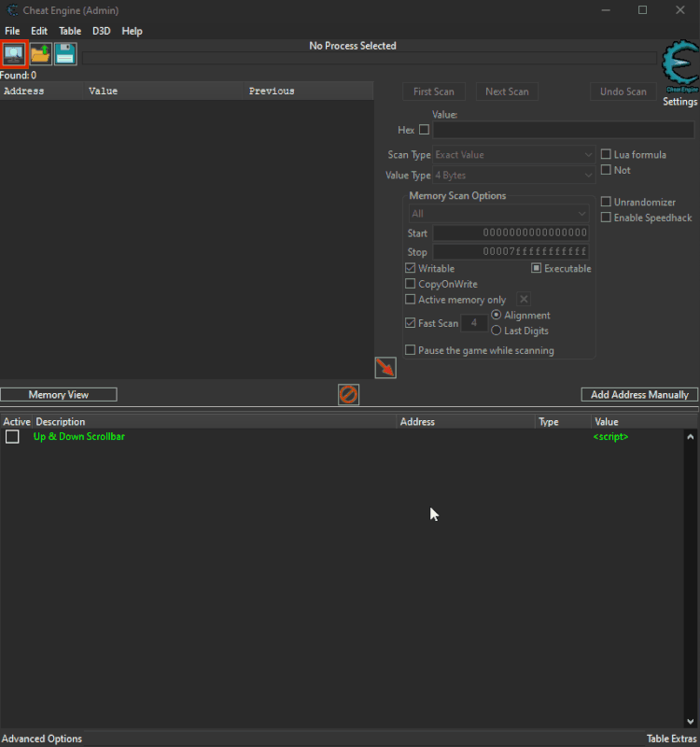The height and width of the screenshot is (747, 700).
Task: Open the Table menu
Action: coord(70,31)
